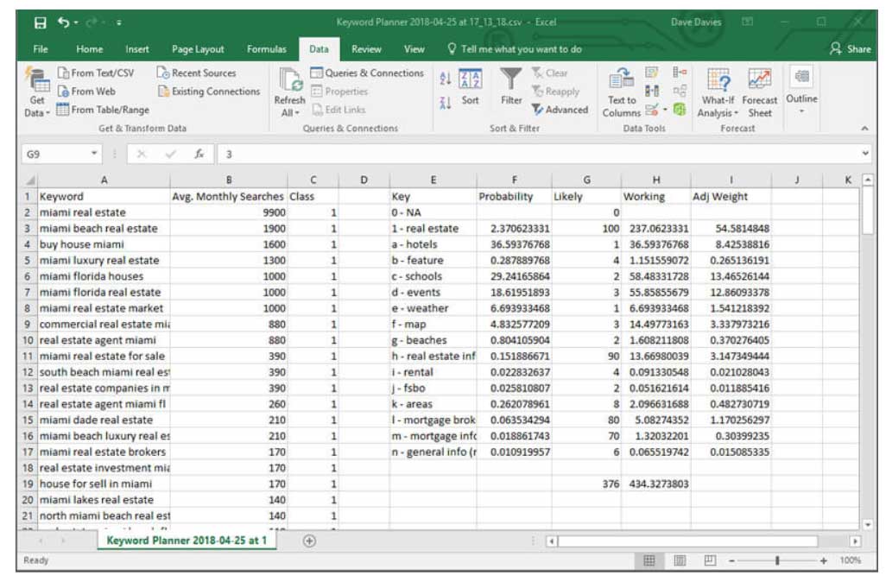Image resolution: width=892 pixels, height=588 pixels.
Task: Click the zoom slider handle
Action: pos(777,560)
